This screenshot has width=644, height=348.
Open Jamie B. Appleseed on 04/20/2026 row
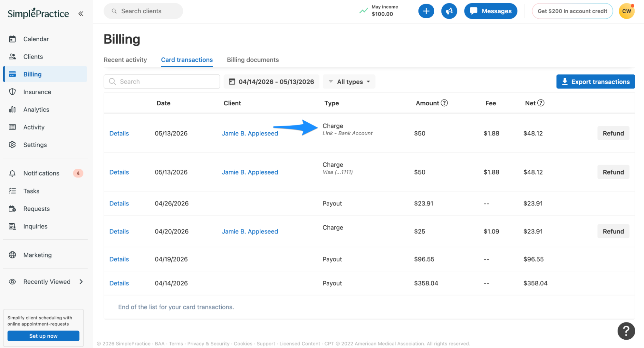(250, 231)
